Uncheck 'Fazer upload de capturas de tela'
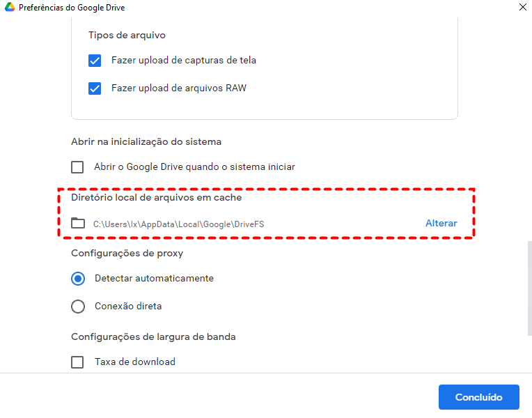 tap(95, 61)
